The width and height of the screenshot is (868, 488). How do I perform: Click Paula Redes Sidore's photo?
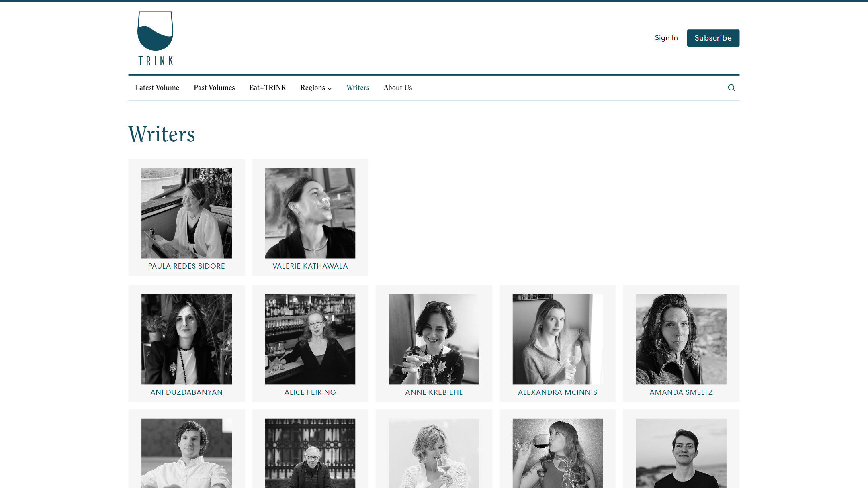coord(186,213)
